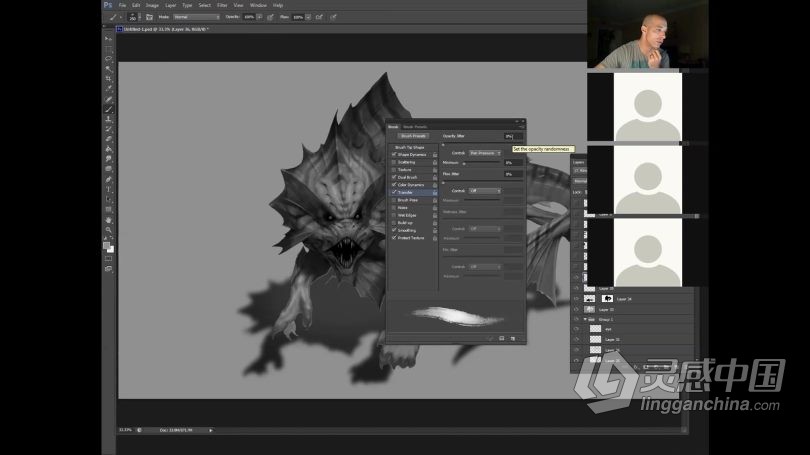Select the Paint Bucket tool

(108, 149)
